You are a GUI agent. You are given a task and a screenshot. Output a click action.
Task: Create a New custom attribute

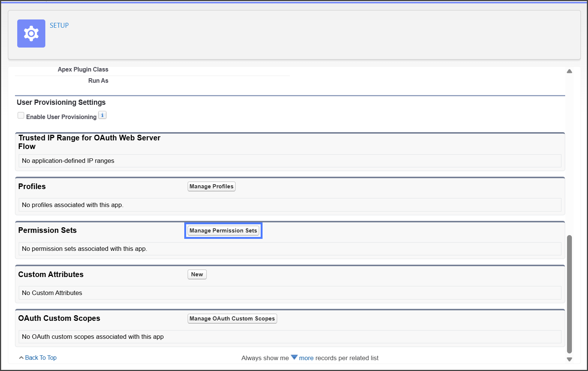click(x=197, y=274)
